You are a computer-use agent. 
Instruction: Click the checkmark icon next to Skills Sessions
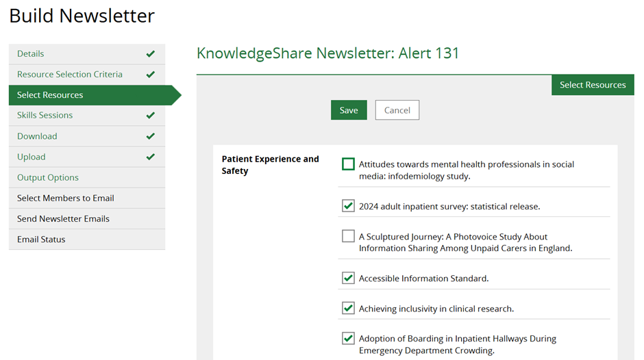click(x=151, y=116)
